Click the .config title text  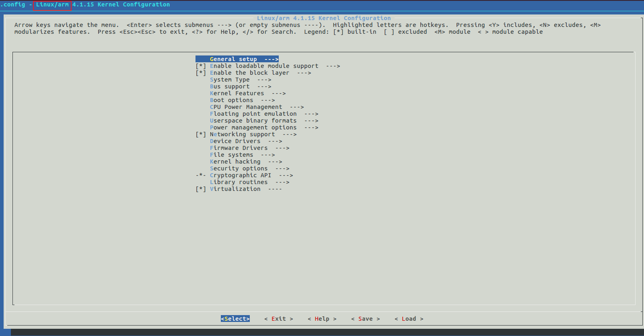tap(13, 4)
